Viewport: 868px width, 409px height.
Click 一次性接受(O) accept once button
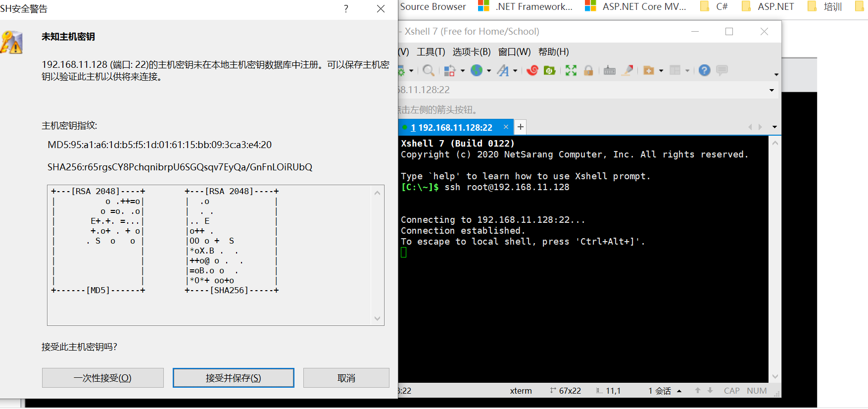tap(103, 378)
